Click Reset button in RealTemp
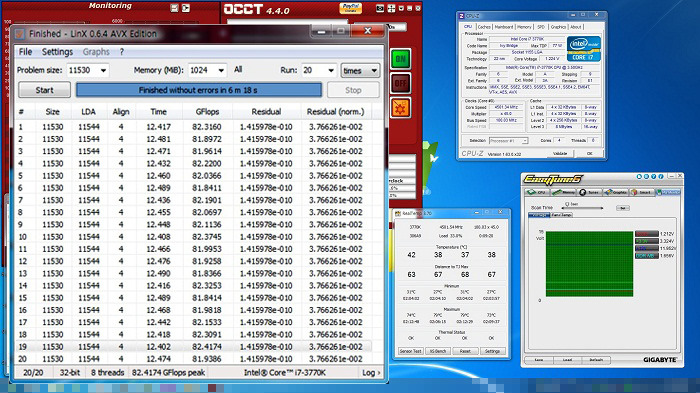 [x=465, y=351]
